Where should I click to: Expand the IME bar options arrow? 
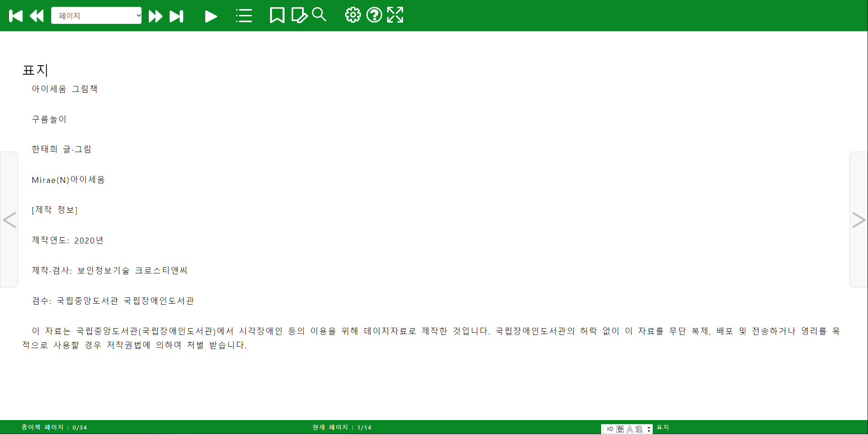[649, 429]
